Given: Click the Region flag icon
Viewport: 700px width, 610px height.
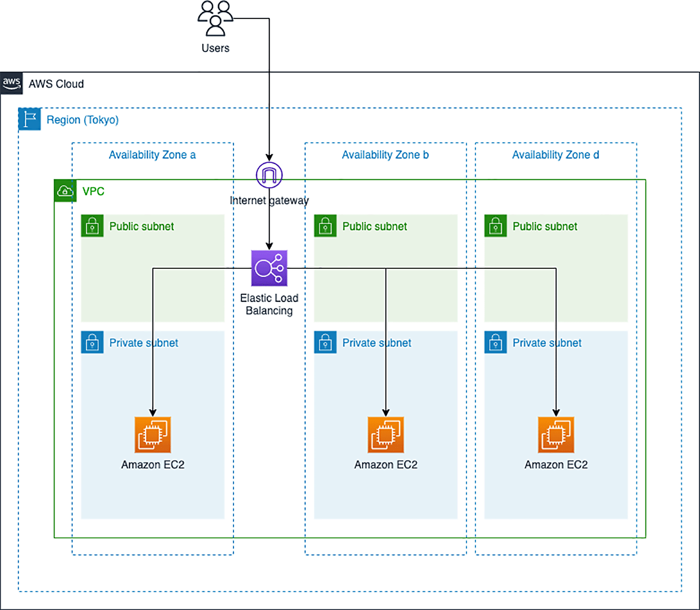Looking at the screenshot, I should 29,119.
